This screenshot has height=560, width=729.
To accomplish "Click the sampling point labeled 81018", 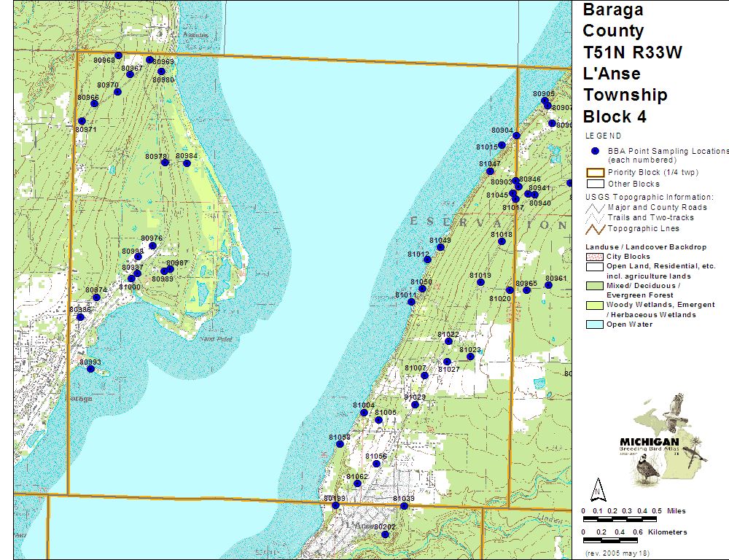I will pyautogui.click(x=502, y=241).
